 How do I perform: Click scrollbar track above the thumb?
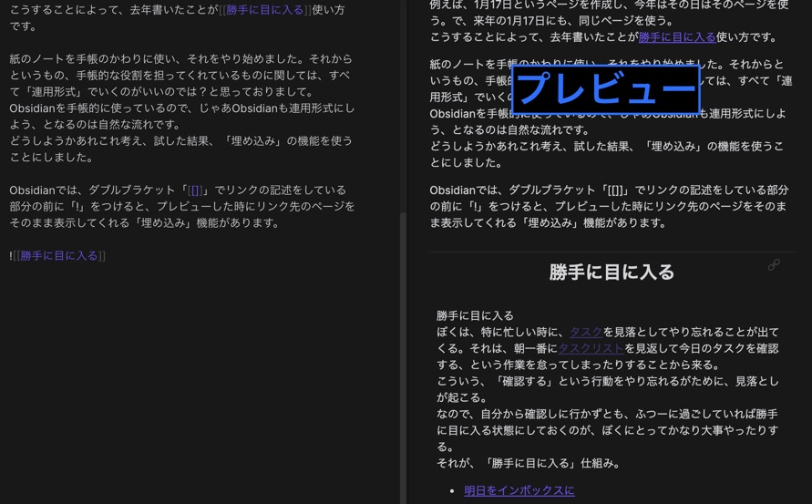coord(403,104)
